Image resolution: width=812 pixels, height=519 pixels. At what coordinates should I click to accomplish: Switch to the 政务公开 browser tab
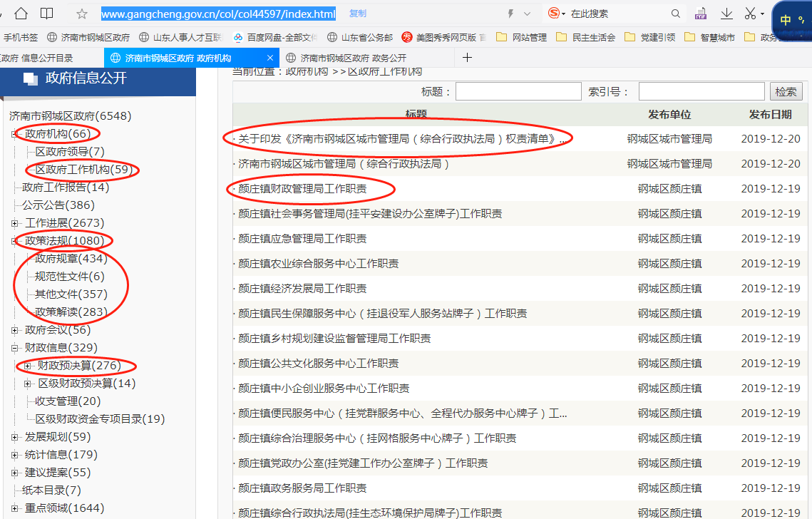point(353,58)
